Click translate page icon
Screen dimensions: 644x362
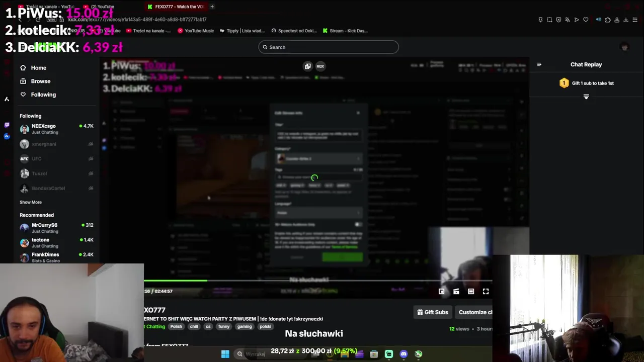coord(568,20)
